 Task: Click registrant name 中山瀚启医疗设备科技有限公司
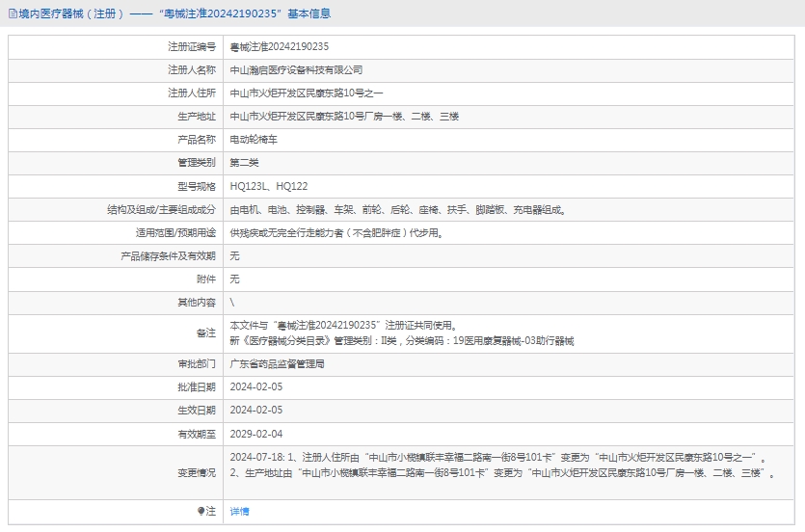click(296, 69)
